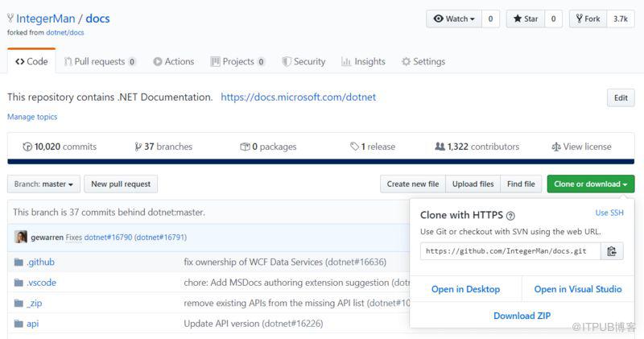
Task: Open the 37 branches list
Action: pos(163,147)
